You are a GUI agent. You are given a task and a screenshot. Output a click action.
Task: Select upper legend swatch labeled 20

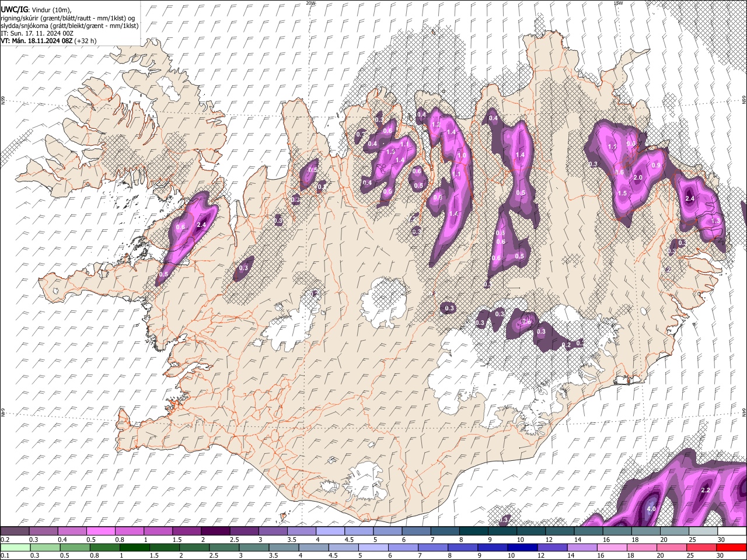(674, 531)
